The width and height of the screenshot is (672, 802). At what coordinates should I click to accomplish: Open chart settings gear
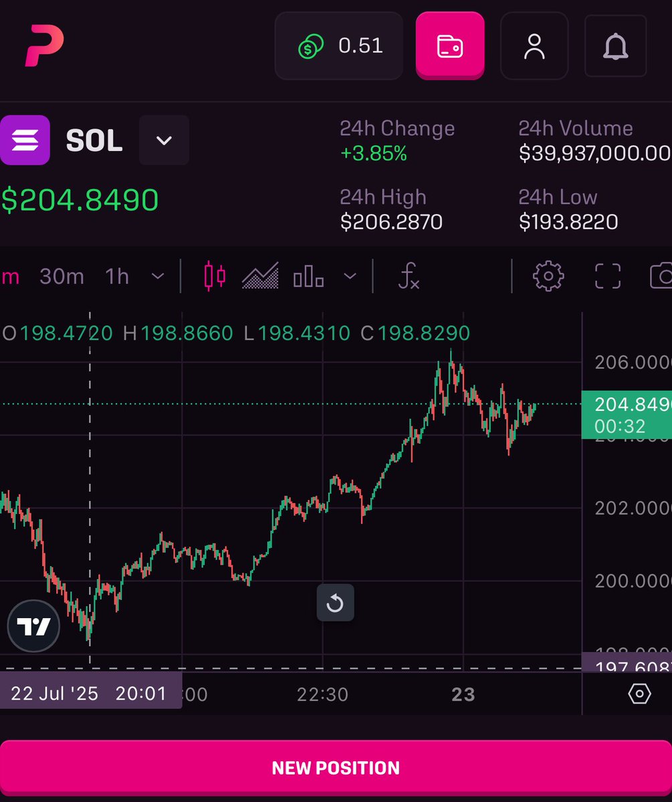point(548,276)
